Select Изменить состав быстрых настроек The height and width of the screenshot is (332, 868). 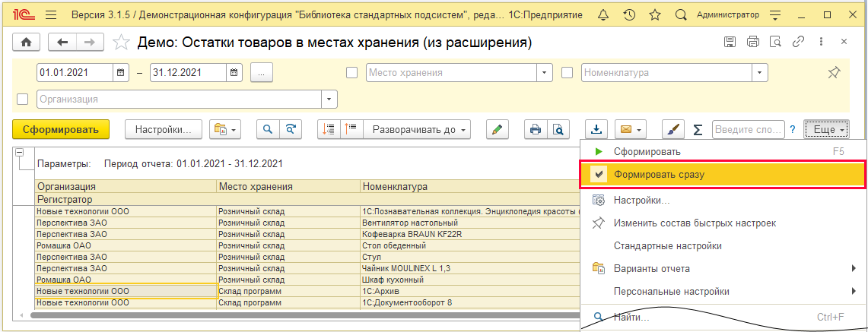click(723, 223)
